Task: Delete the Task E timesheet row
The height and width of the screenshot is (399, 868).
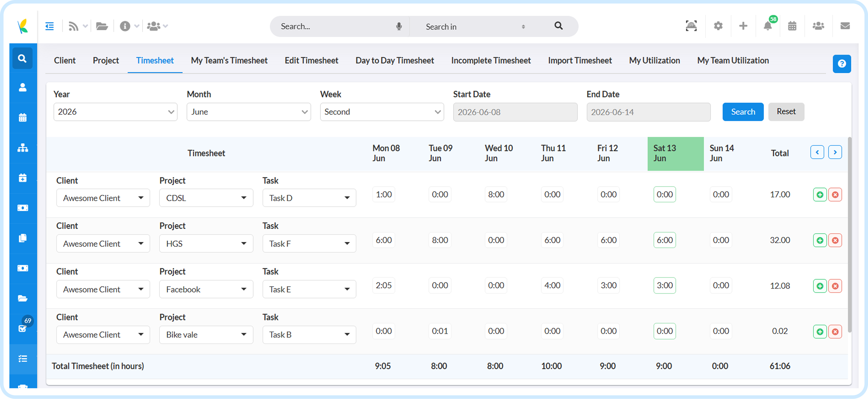Action: pyautogui.click(x=835, y=286)
